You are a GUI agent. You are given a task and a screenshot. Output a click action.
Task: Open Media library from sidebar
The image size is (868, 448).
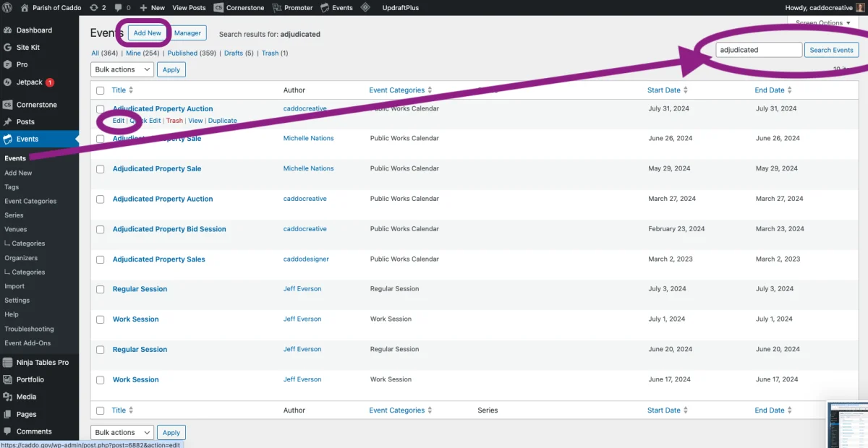click(26, 397)
